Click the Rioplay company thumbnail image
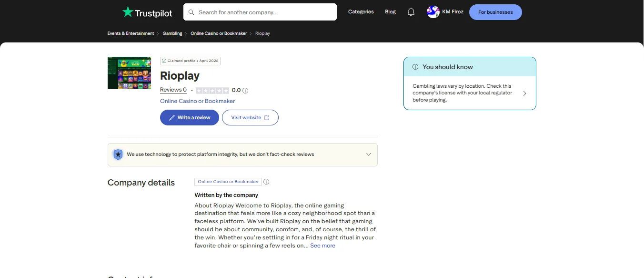 coord(129,73)
